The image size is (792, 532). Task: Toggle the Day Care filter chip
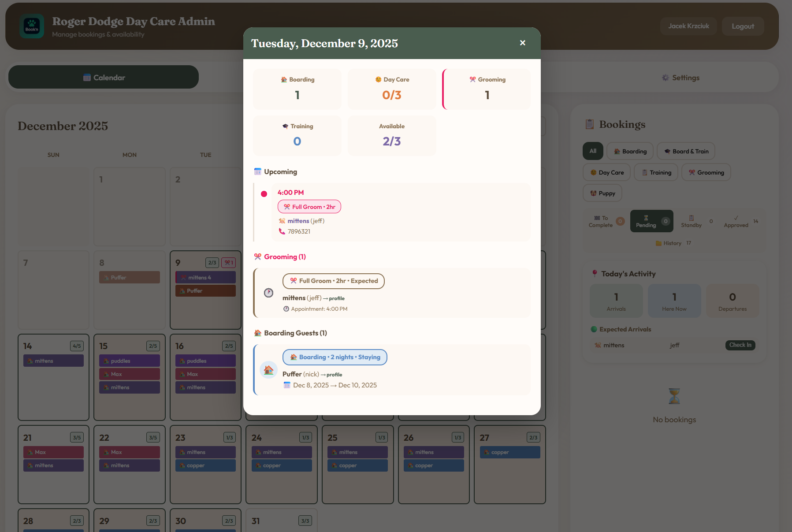(606, 172)
